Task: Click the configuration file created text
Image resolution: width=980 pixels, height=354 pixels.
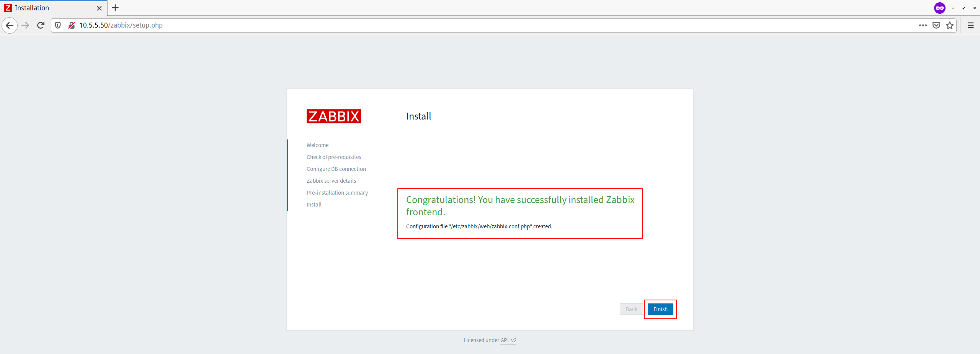Action: 479,226
